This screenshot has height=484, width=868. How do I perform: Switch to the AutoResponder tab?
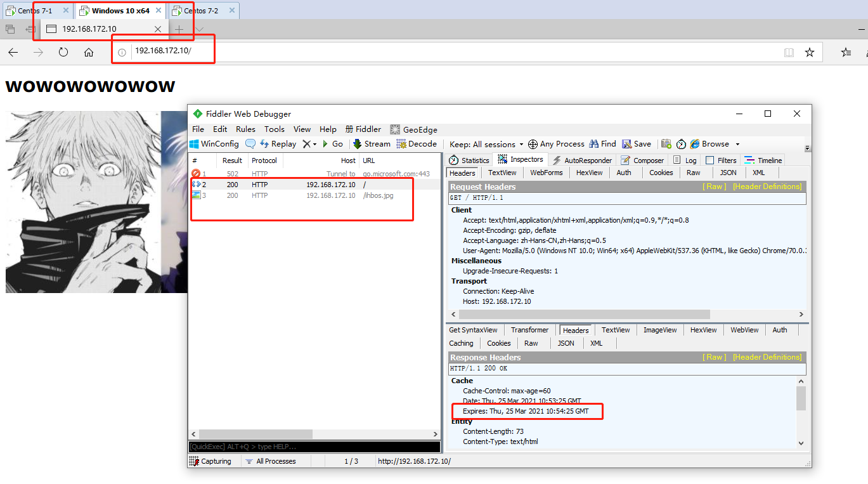tap(582, 160)
